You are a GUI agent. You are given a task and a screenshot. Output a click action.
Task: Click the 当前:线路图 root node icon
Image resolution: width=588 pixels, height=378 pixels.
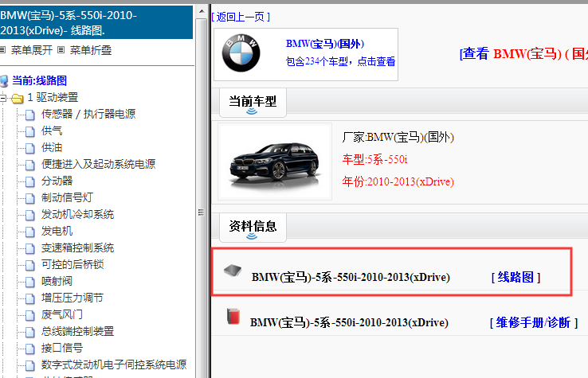(x=4, y=81)
